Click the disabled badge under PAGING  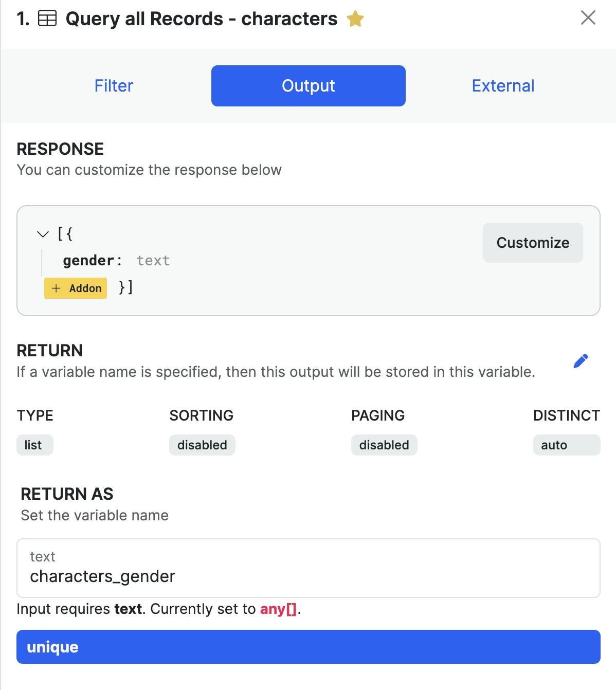(384, 445)
